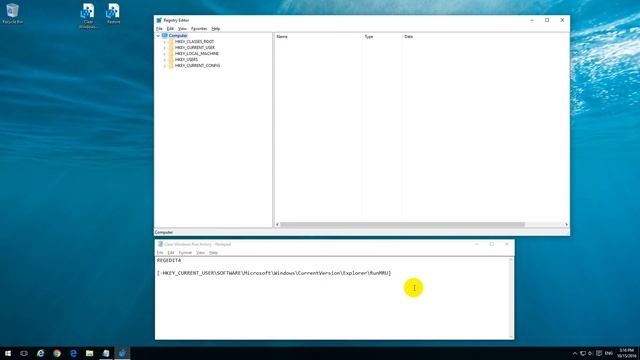Select HKEY_LOCAL_MACHINE in the tree
The image size is (640, 360).
point(197,53)
